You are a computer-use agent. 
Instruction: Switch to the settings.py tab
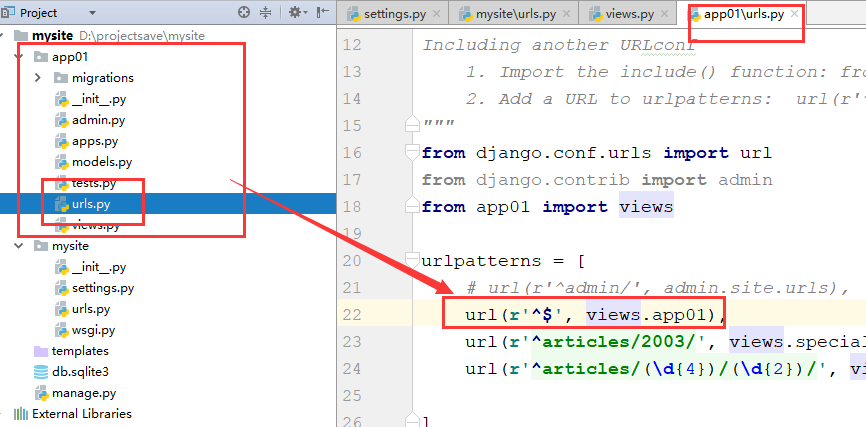pos(395,14)
